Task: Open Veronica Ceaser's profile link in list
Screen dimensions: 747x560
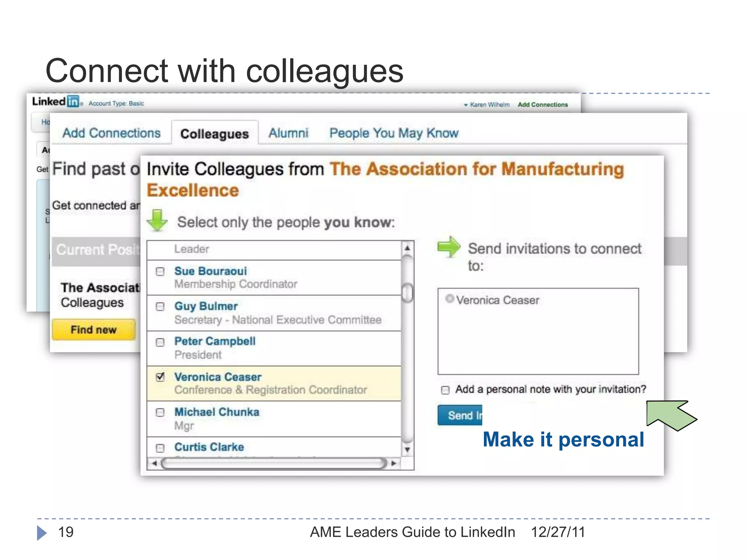Action: 218,377
